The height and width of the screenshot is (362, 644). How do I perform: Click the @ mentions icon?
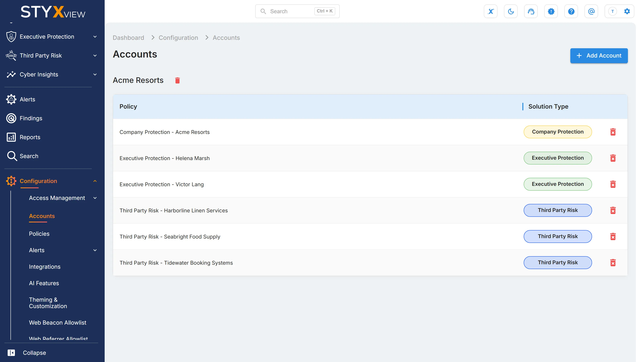pos(591,11)
